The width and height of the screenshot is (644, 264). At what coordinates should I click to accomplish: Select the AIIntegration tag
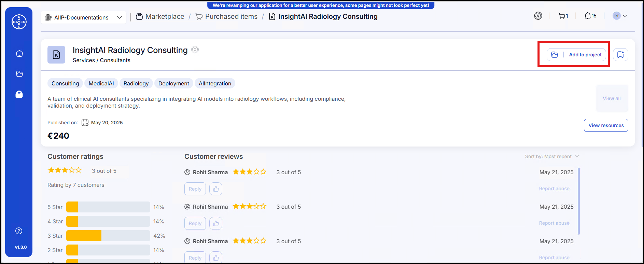[215, 83]
